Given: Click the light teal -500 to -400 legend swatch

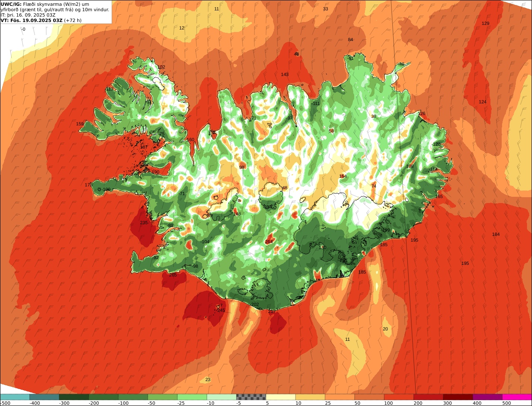Looking at the screenshot, I should click(x=15, y=397).
